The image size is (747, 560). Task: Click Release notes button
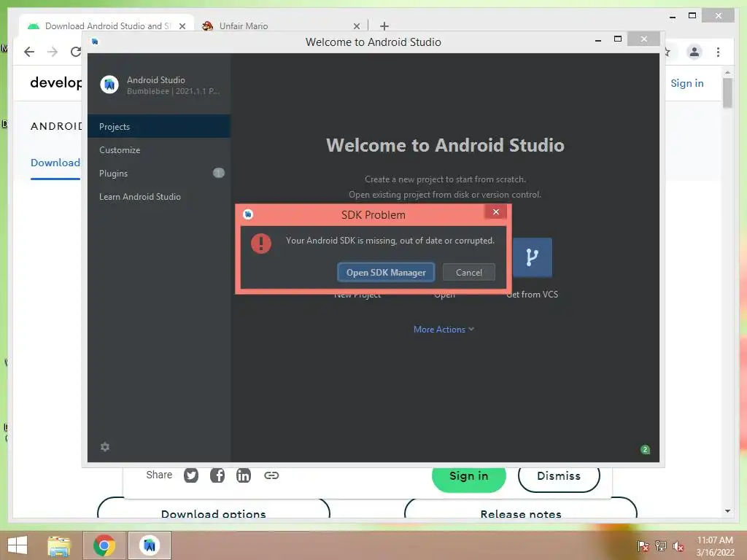[x=521, y=508]
